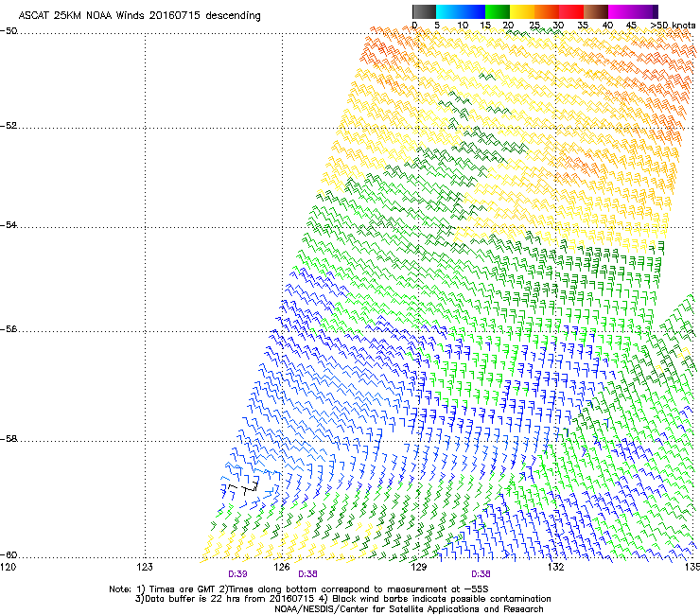
Task: Click the yellow segment of the color bar
Action: (522, 11)
